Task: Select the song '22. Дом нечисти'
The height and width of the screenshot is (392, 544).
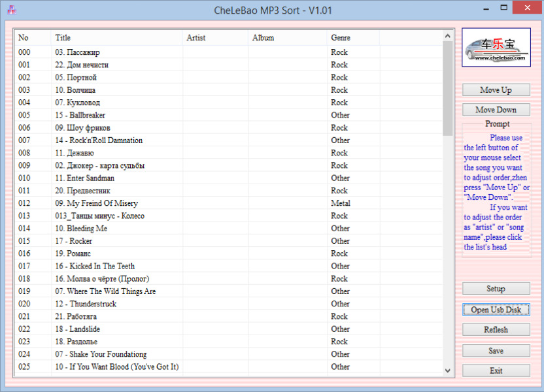Action: coord(82,65)
